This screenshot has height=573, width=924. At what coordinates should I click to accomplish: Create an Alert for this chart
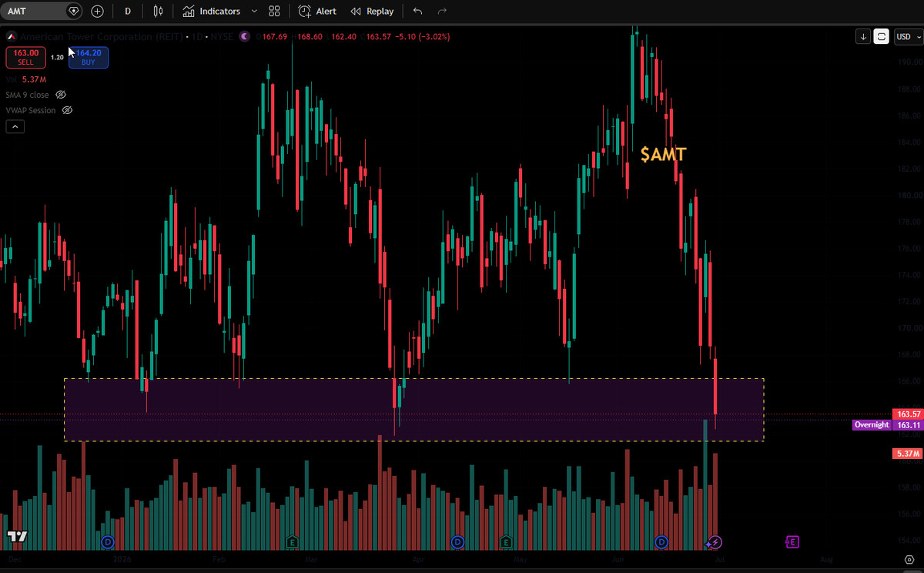(x=317, y=12)
